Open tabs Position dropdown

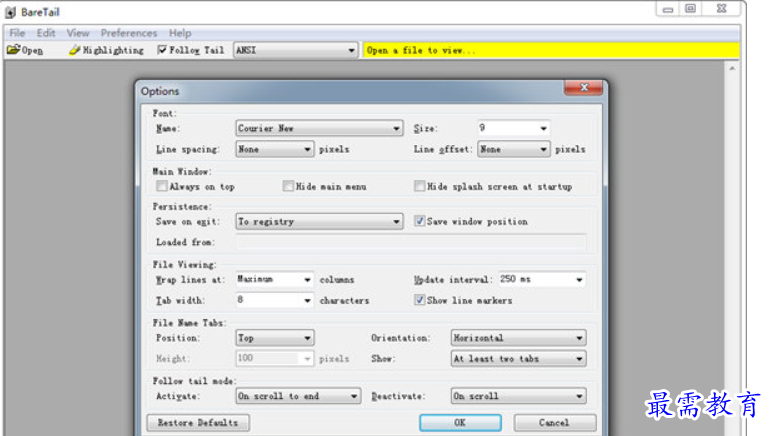(x=275, y=337)
